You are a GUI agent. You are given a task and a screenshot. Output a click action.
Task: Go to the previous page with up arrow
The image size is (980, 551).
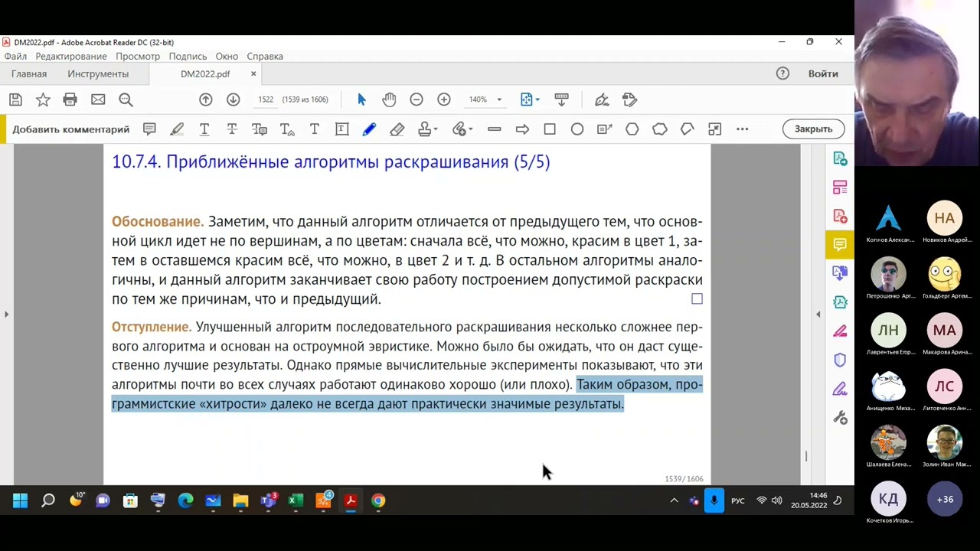[206, 99]
